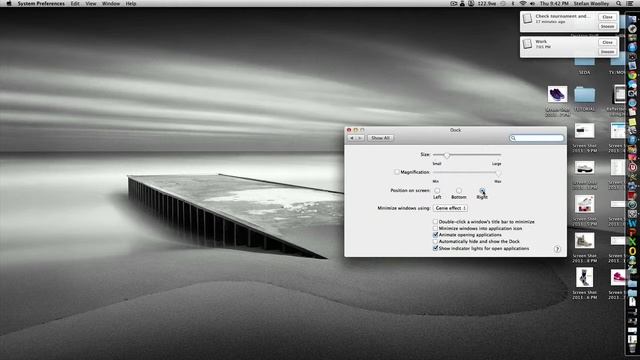Open the System Preferences menu
Image resolution: width=640 pixels, height=360 pixels.
(41, 3)
